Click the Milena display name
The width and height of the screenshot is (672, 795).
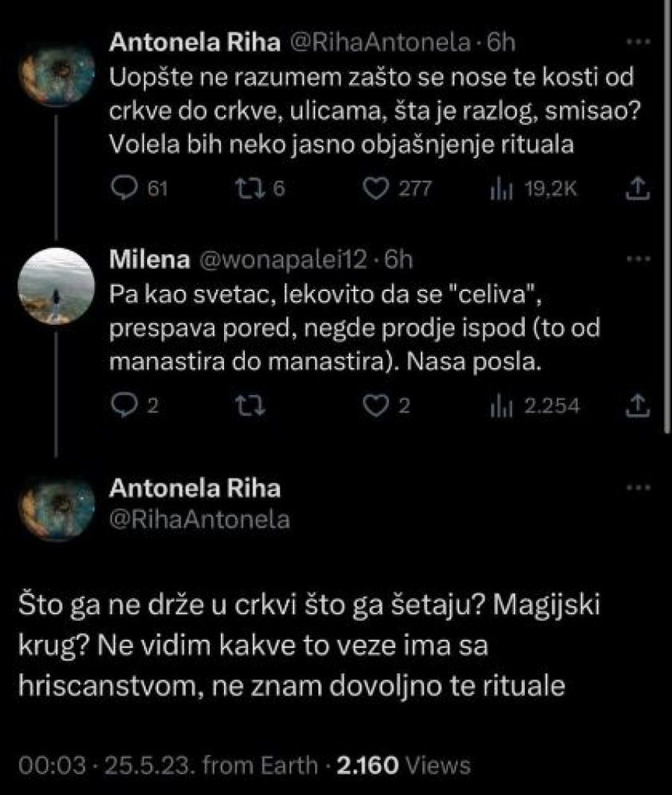148,260
